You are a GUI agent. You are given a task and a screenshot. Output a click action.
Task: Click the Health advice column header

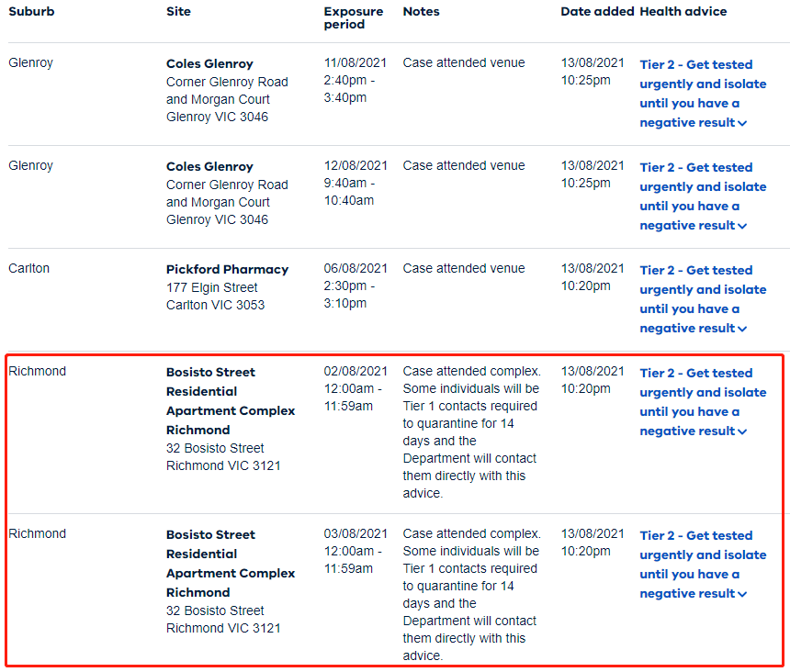[683, 12]
